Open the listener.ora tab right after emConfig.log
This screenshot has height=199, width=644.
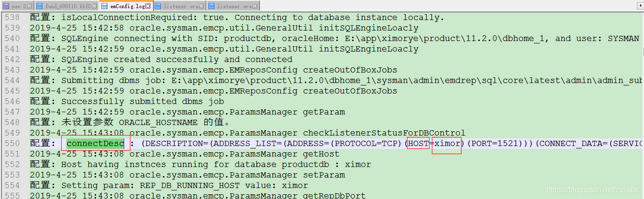179,6
